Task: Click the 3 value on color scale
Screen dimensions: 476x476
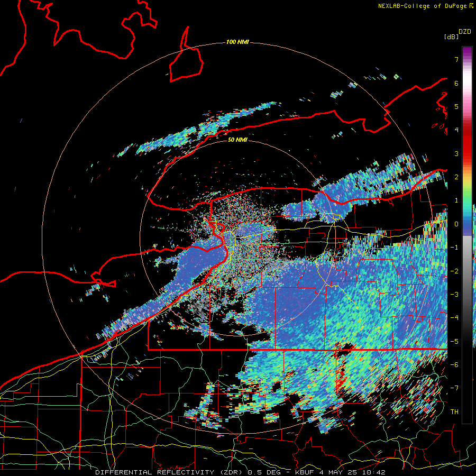Action: point(456,153)
